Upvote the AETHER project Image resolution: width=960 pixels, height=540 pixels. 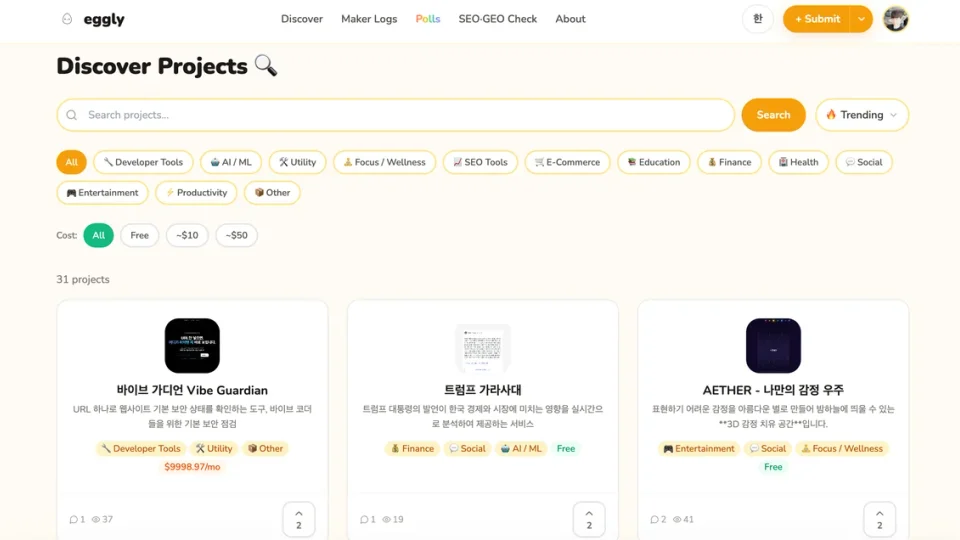(x=880, y=520)
